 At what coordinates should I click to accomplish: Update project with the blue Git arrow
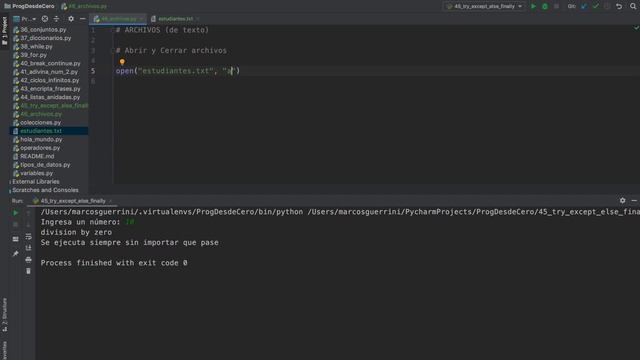coord(584,7)
